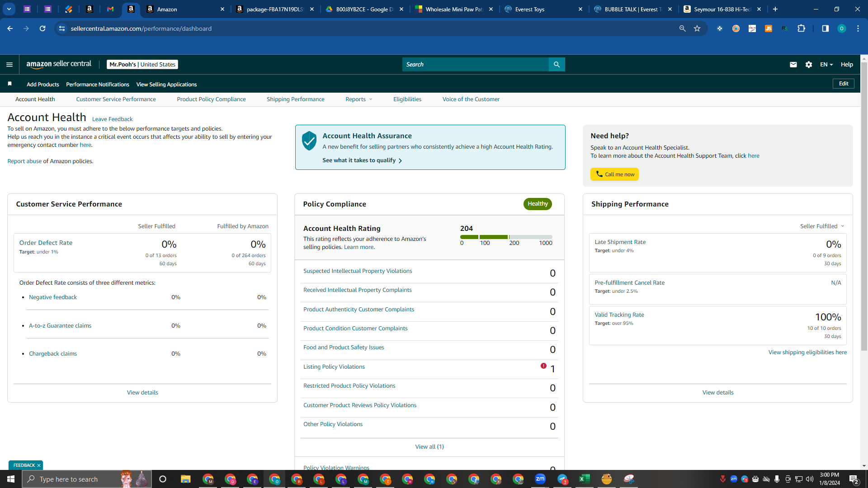
Task: Open a new browser tab
Action: point(775,9)
